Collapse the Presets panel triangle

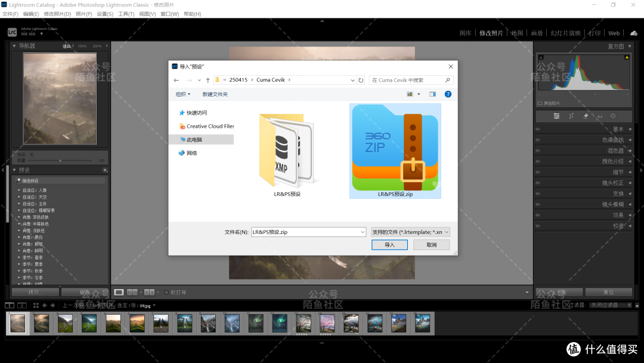tap(14, 170)
